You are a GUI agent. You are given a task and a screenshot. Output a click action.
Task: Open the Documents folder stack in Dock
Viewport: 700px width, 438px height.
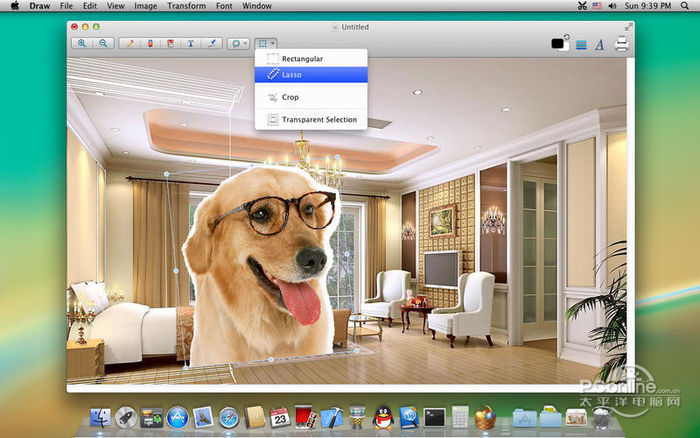coord(550,417)
